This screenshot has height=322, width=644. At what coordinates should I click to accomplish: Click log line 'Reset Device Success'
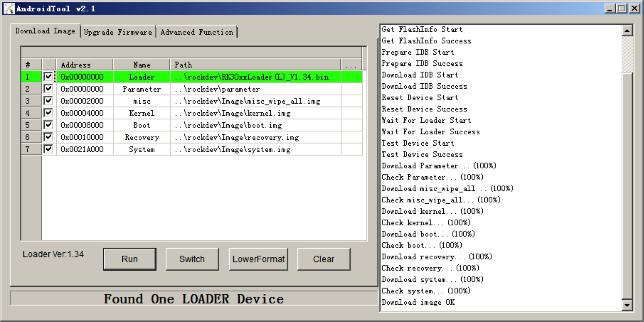[x=424, y=109]
